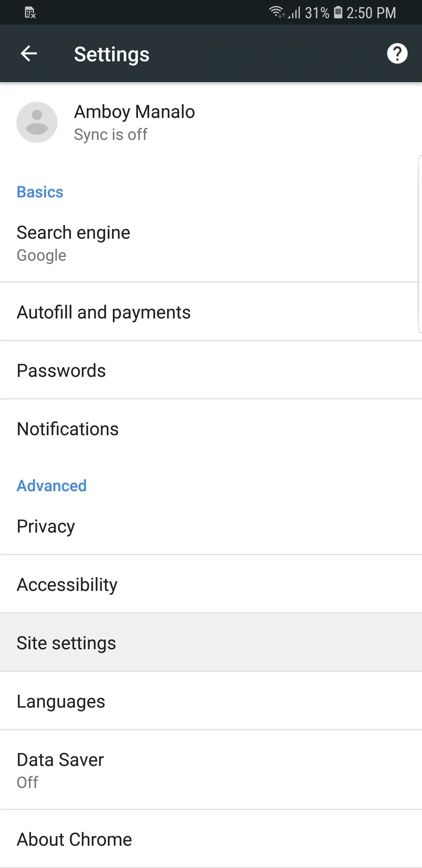
Task: Open About Chrome
Action: [211, 839]
